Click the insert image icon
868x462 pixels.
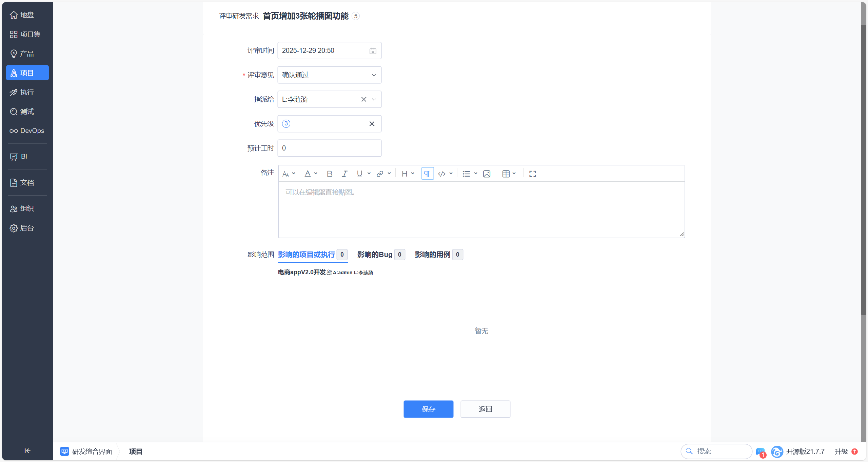(487, 174)
